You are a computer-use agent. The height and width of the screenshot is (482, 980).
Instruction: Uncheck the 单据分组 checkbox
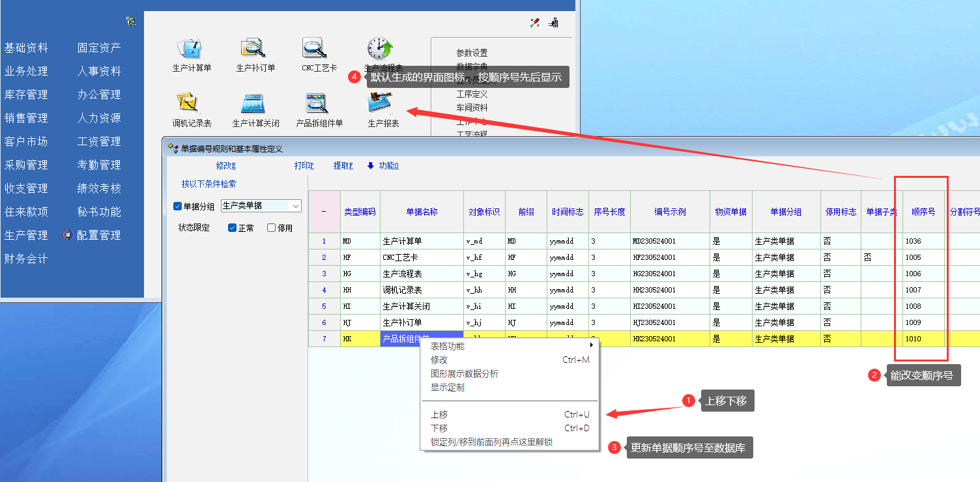[178, 206]
